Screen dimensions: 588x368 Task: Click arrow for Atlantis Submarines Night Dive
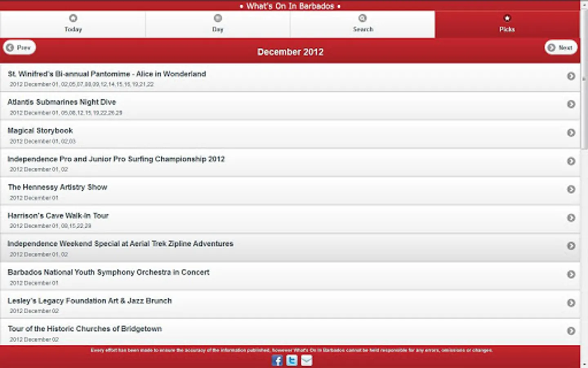tap(571, 104)
